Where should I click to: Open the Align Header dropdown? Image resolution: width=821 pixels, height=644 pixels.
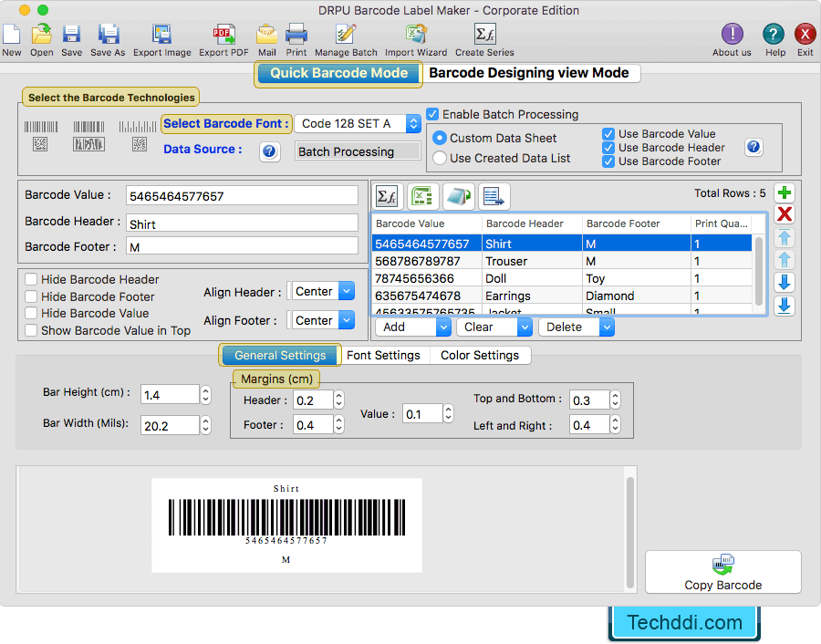[323, 291]
